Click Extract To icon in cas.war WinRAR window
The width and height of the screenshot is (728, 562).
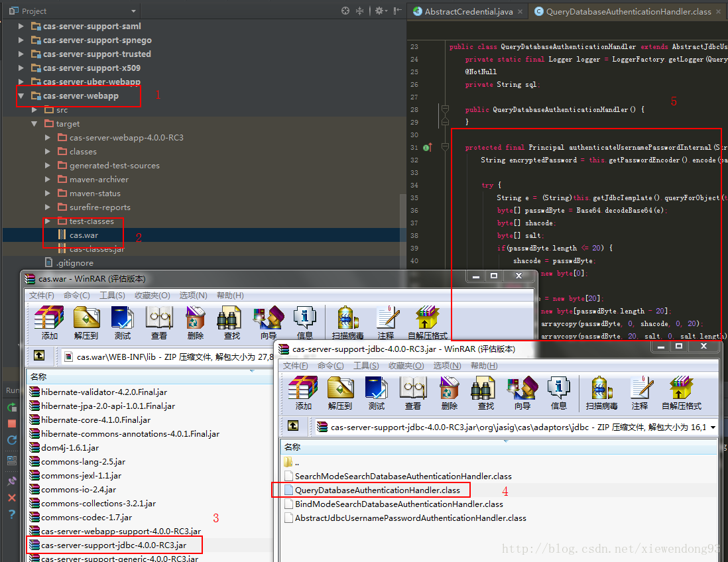point(86,318)
